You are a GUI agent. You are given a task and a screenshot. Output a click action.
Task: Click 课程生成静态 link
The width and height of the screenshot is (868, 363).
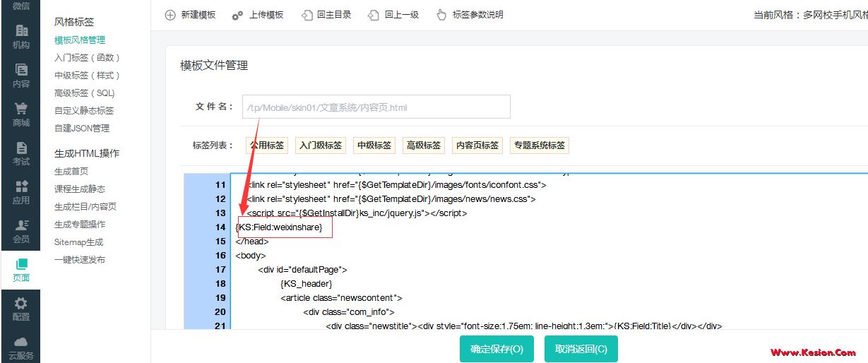pos(80,189)
